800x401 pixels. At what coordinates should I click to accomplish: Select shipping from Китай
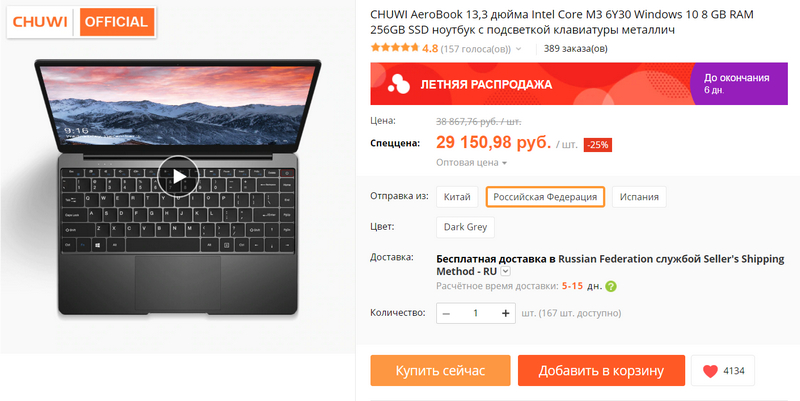click(x=457, y=197)
